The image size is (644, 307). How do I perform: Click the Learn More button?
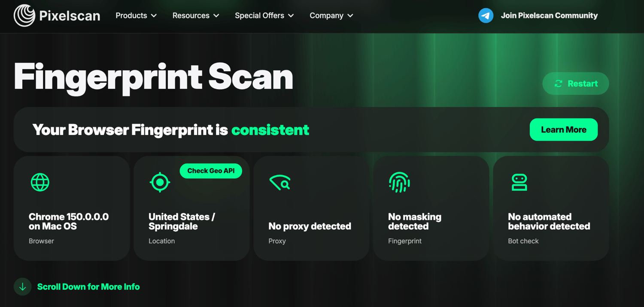[563, 129]
